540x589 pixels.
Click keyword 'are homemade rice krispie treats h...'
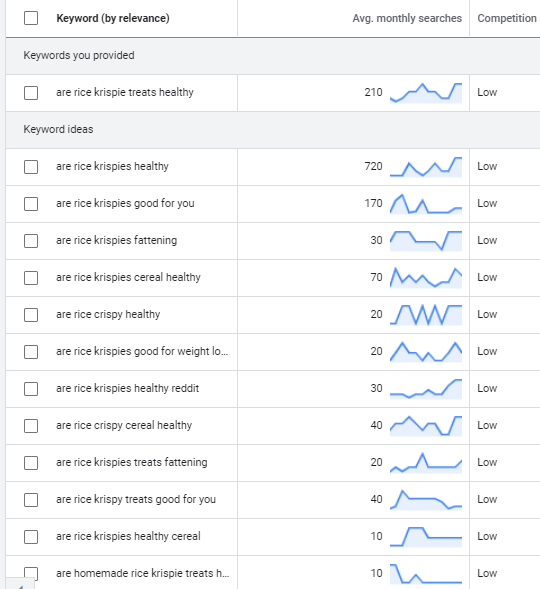(x=142, y=573)
